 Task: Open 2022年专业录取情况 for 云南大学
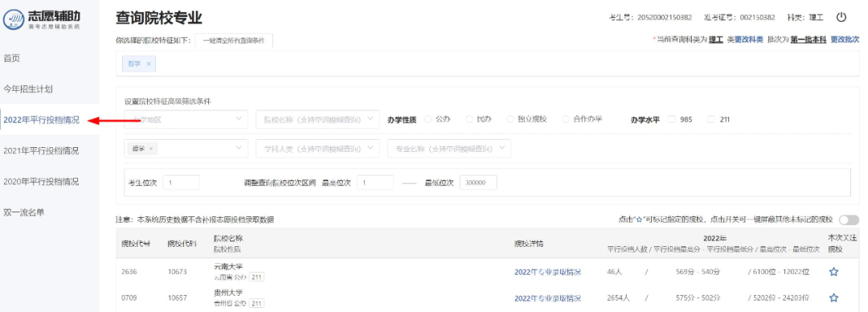[547, 272]
